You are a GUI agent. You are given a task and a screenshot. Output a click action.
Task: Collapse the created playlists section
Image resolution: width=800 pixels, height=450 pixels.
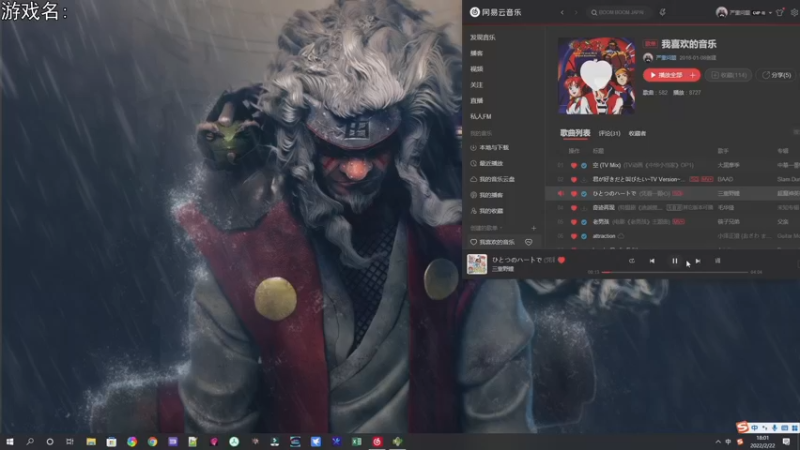[486, 228]
